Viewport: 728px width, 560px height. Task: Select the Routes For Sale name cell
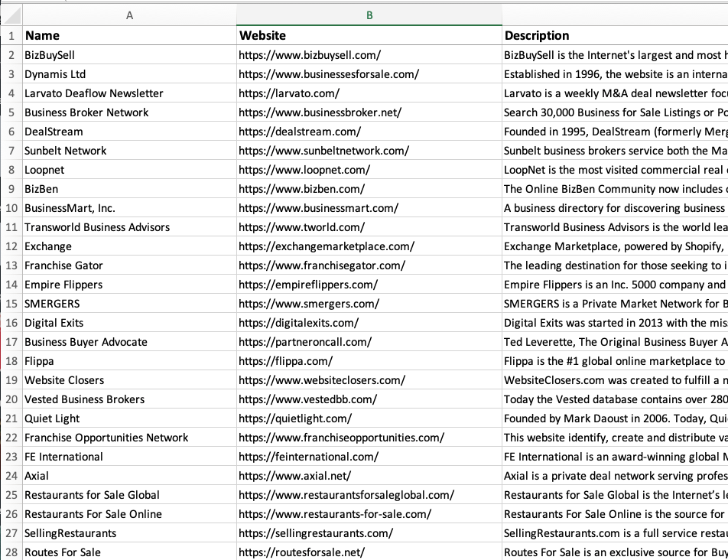point(63,552)
